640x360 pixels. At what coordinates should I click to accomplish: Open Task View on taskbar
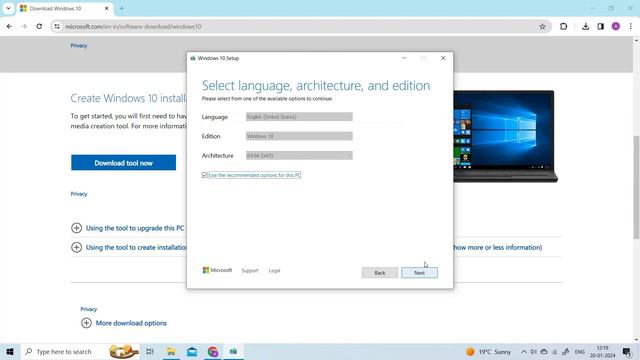tap(150, 351)
